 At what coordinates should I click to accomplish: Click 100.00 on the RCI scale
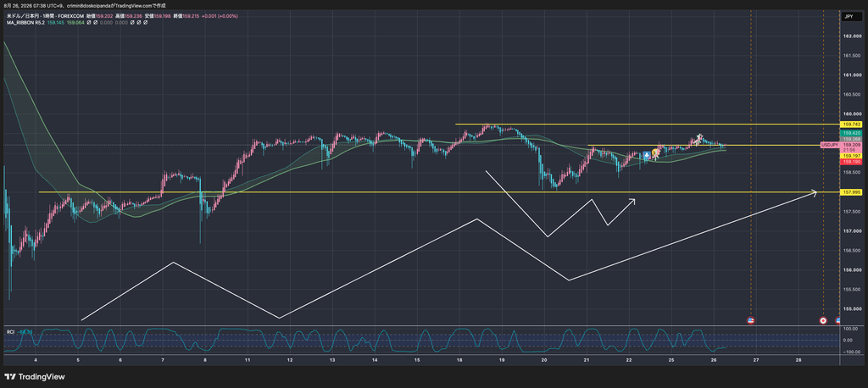851,329
